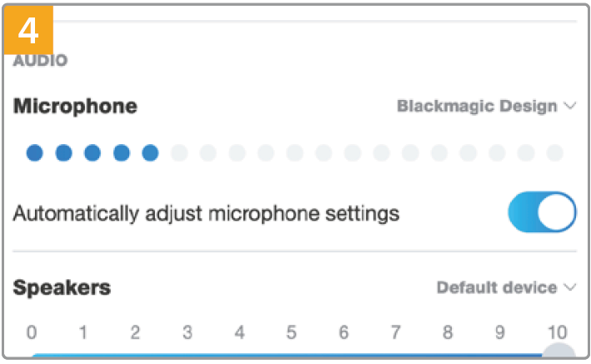Click the fifth blue microphone level dot
Viewport: 591px width, 364px height.
point(150,153)
